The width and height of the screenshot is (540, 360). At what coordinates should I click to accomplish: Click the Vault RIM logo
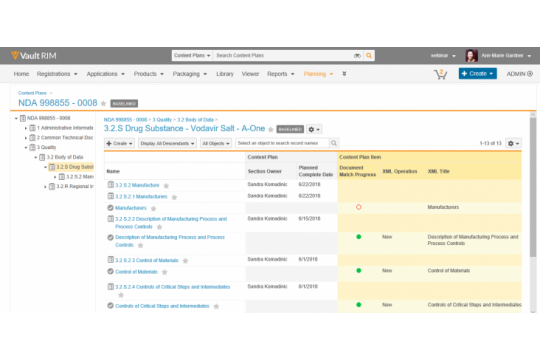pos(33,55)
